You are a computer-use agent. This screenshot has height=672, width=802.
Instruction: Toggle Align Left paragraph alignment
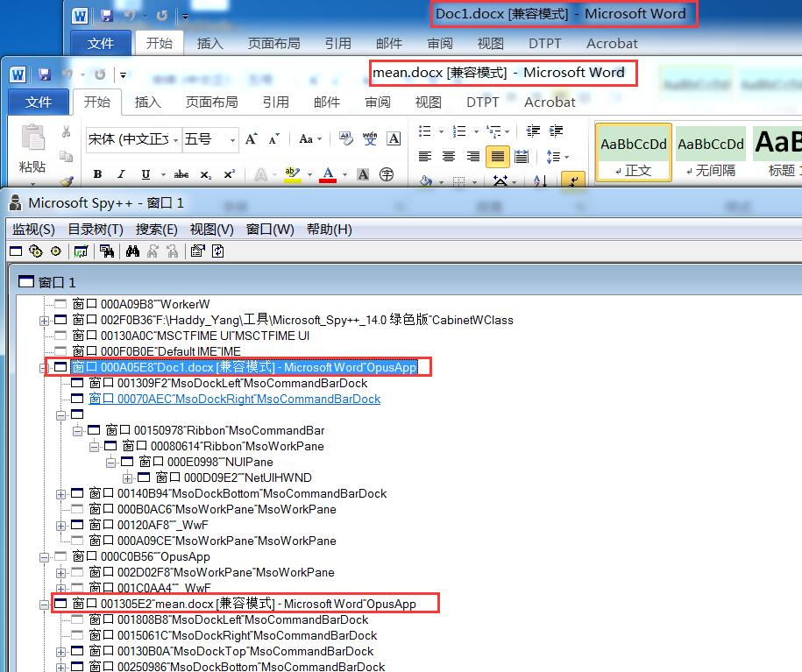424,157
